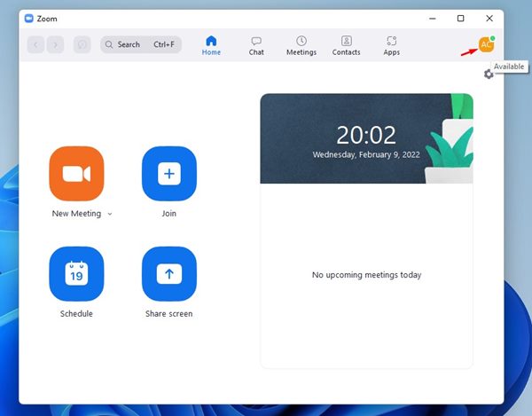Open the Schedule calendar icon
Viewport: 532px width, 416px height.
(x=76, y=274)
